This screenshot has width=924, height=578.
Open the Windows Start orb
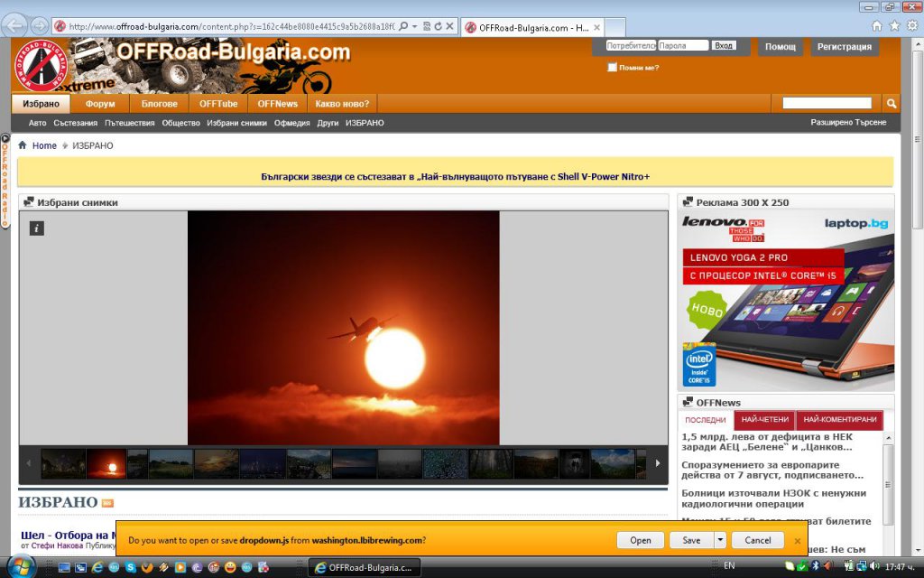tap(21, 567)
